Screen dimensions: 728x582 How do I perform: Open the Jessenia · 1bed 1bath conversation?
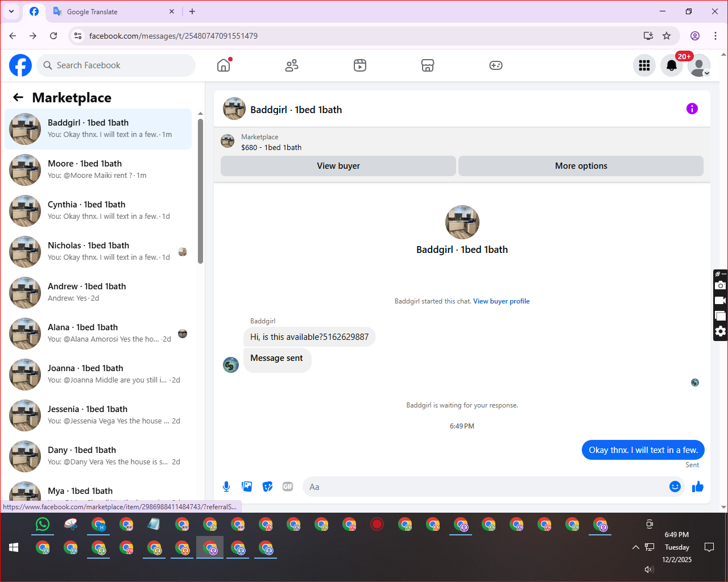click(98, 415)
